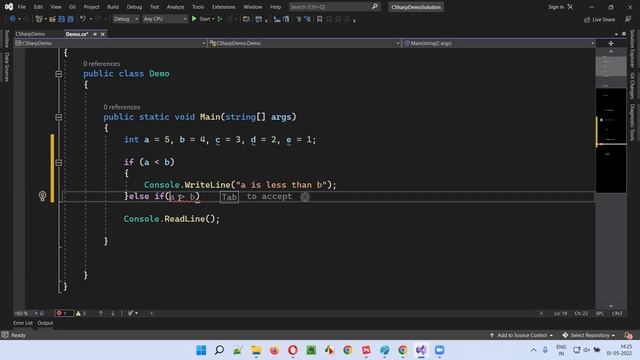Screen dimensions: 640x360
Task: Click the lightbulb quick actions icon
Action: (x=42, y=196)
